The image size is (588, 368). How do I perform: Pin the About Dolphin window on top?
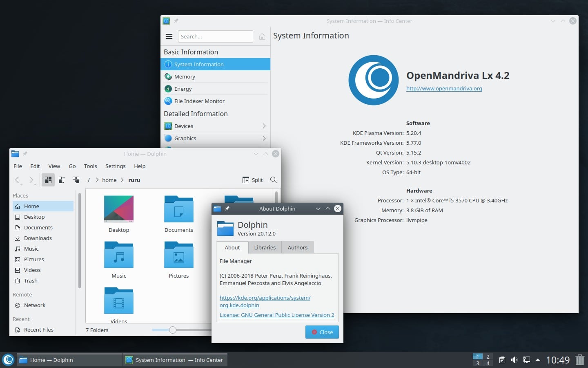click(227, 209)
